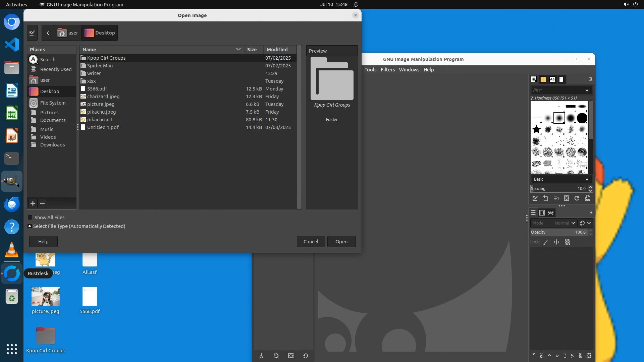The image size is (644, 362).
Task: Expand Select File Type section
Action: (30, 226)
